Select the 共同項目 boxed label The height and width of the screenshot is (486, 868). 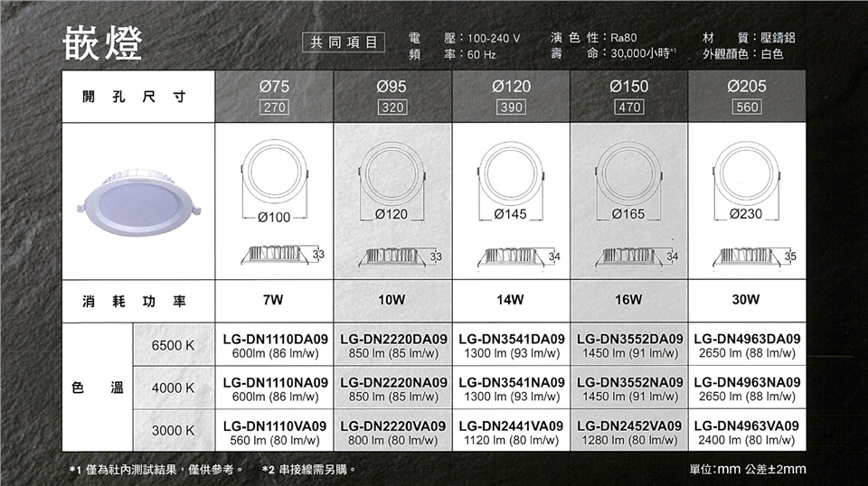(x=344, y=42)
